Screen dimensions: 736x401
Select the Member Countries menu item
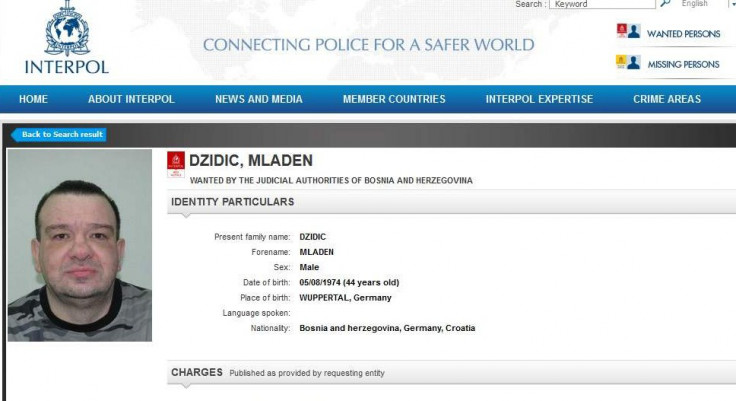coord(394,99)
